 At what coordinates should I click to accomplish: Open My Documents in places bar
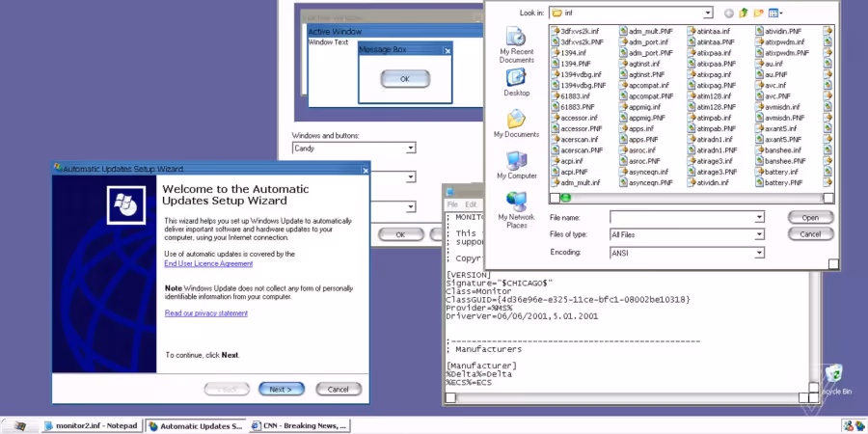(516, 123)
